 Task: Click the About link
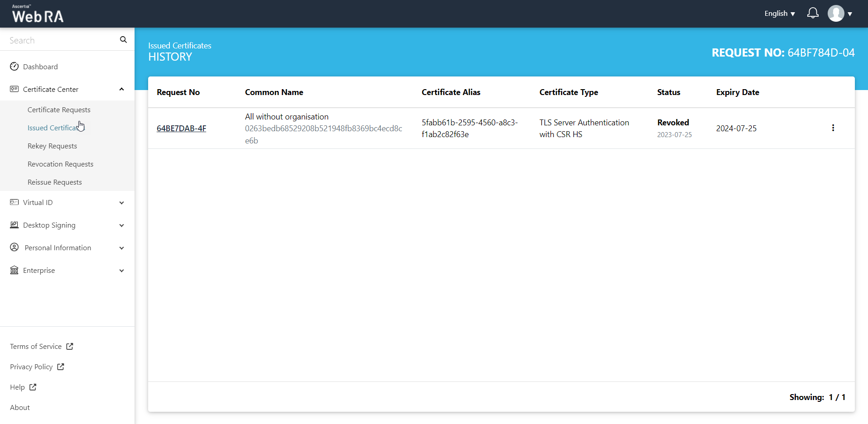pos(20,407)
